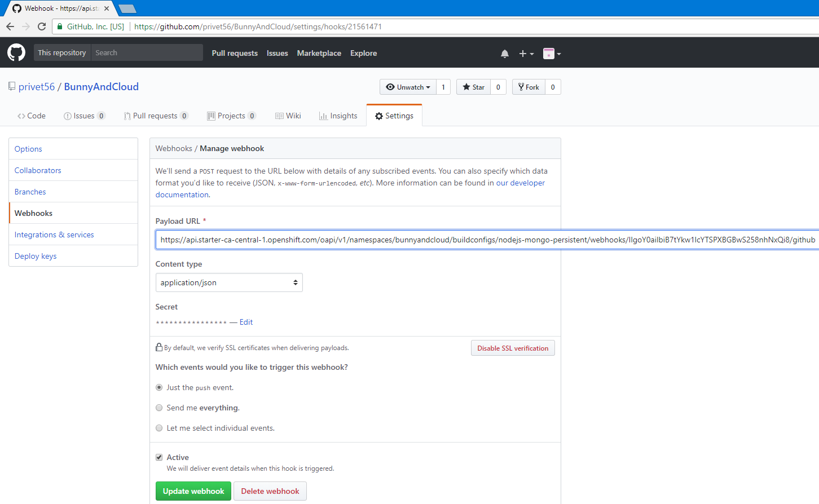Screen dimensions: 819x504
Task: Click the stargazers count 0
Action: pos(498,87)
